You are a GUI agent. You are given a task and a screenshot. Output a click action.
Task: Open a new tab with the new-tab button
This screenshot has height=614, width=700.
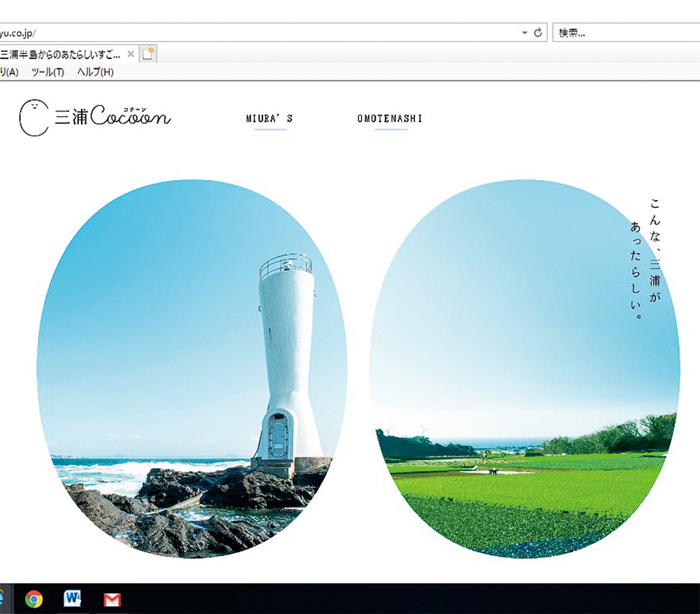149,54
